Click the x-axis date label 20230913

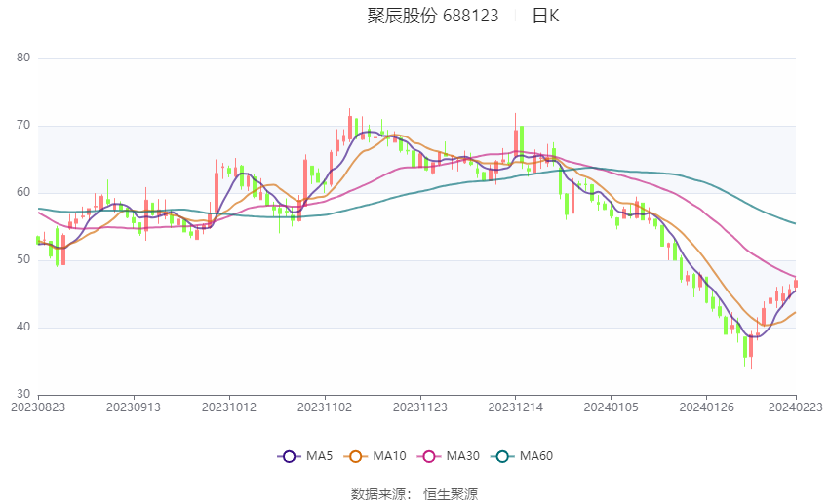tap(134, 407)
